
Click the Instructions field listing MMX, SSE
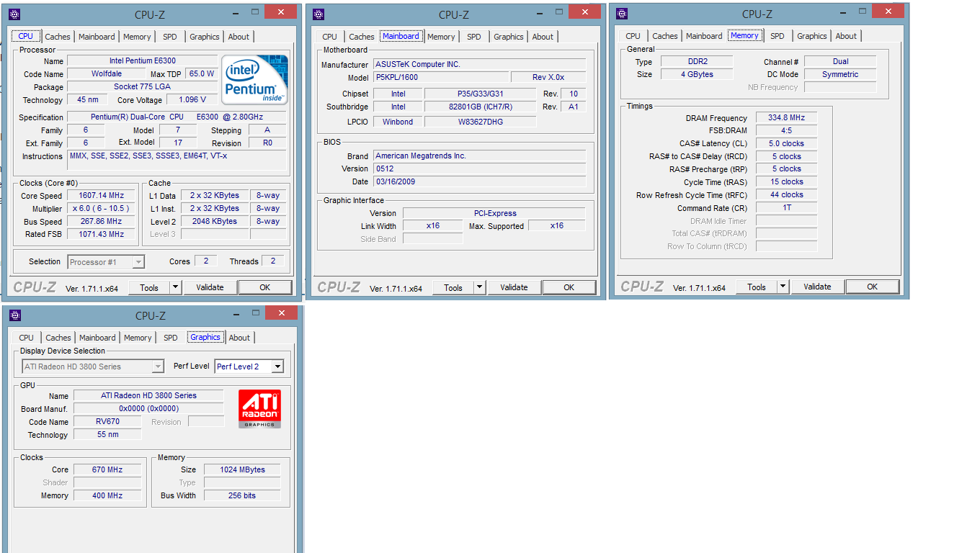177,160
